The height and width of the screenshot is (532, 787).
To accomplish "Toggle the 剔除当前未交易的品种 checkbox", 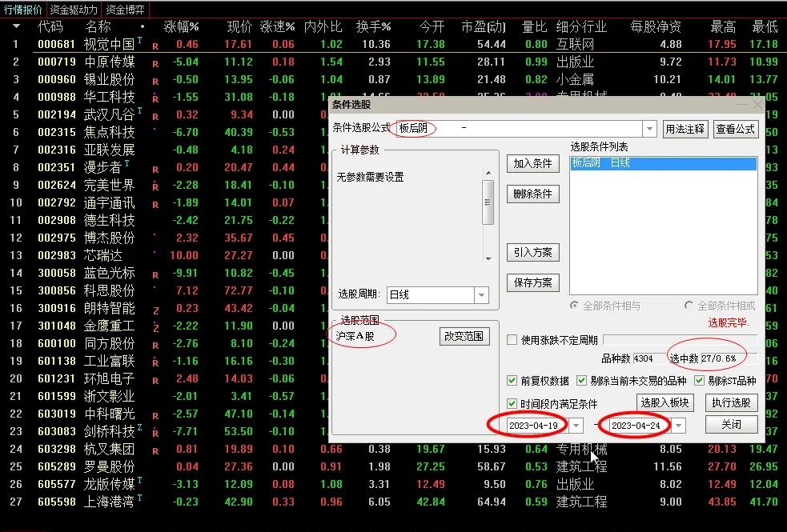I will click(582, 381).
